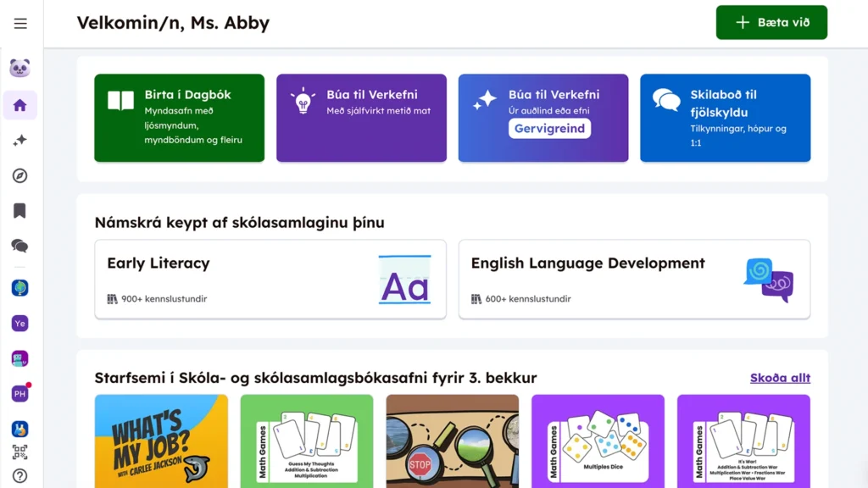
Task: Open the help question mark icon
Action: click(x=20, y=476)
